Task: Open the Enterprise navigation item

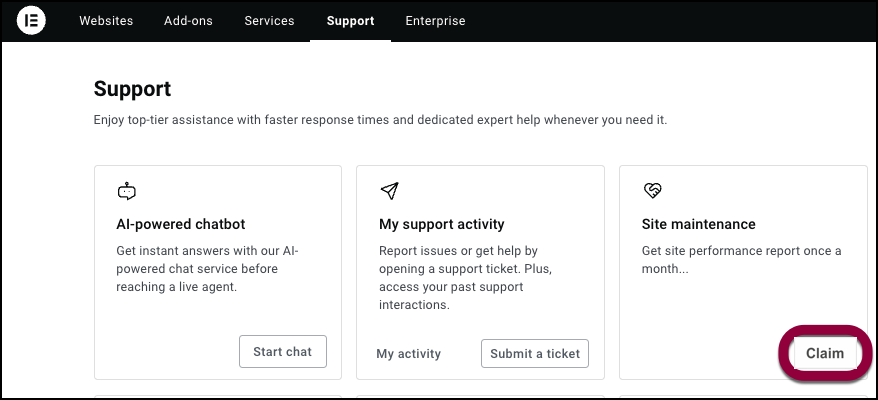Action: point(435,21)
